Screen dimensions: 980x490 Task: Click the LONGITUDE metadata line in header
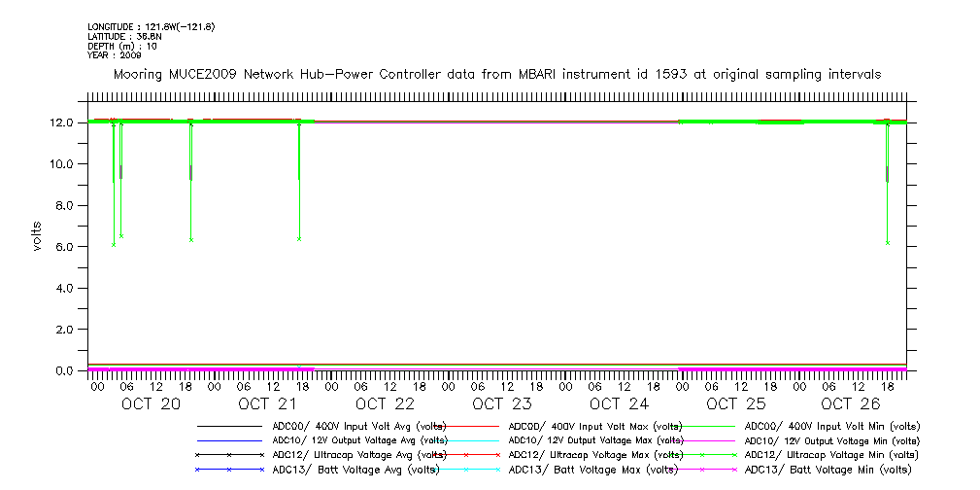151,26
